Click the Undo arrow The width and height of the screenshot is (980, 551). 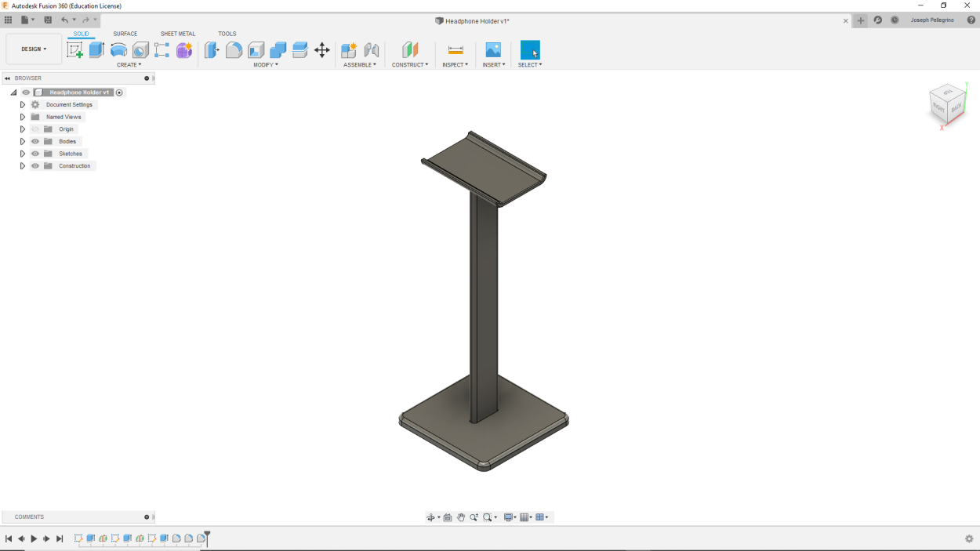65,20
